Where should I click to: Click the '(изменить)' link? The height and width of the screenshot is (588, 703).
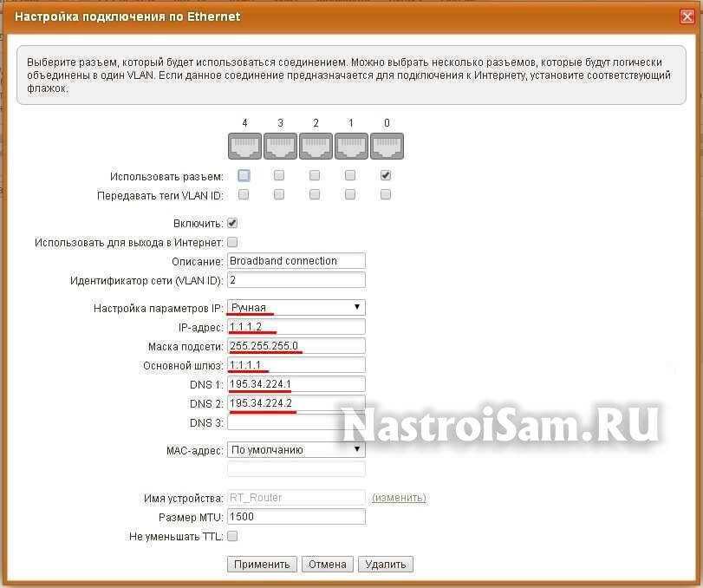point(399,498)
